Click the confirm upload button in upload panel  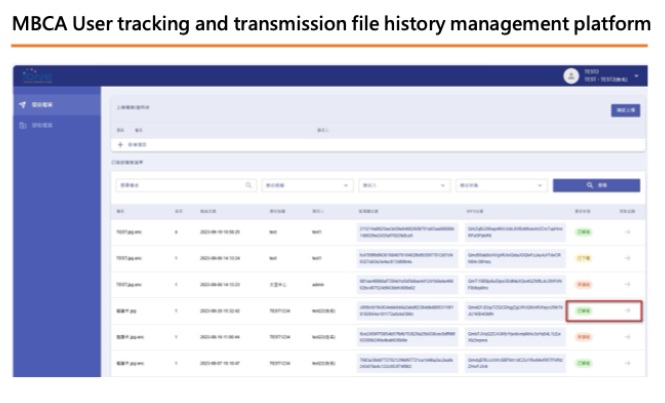pyautogui.click(x=625, y=110)
